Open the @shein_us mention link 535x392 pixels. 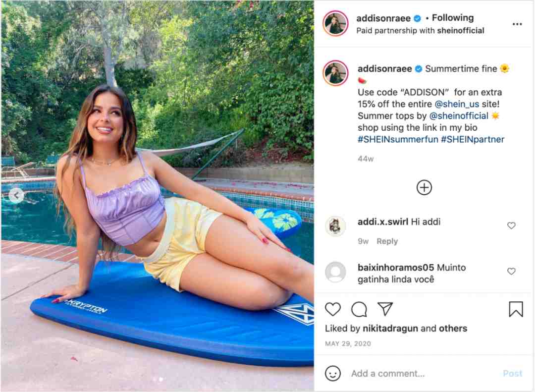point(457,104)
